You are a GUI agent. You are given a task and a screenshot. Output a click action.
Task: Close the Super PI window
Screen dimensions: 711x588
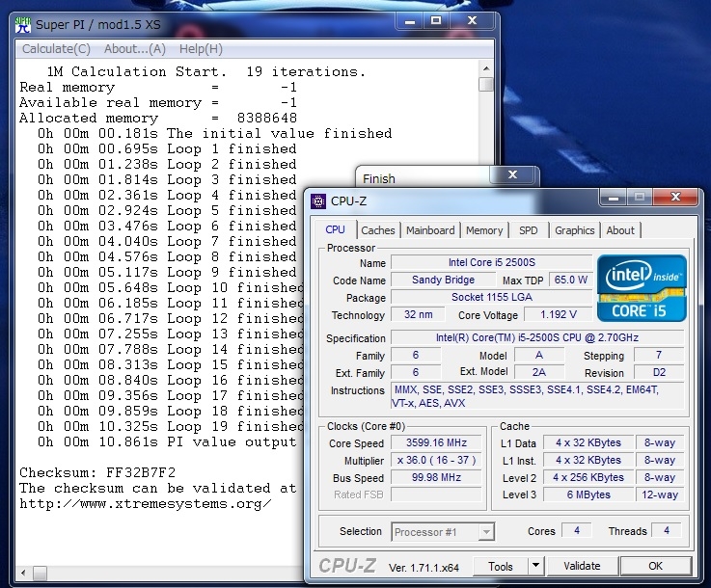(472, 21)
